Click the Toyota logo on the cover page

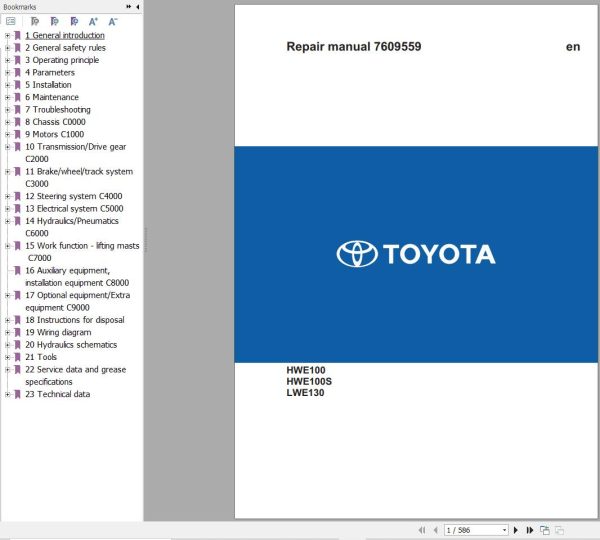tap(416, 254)
